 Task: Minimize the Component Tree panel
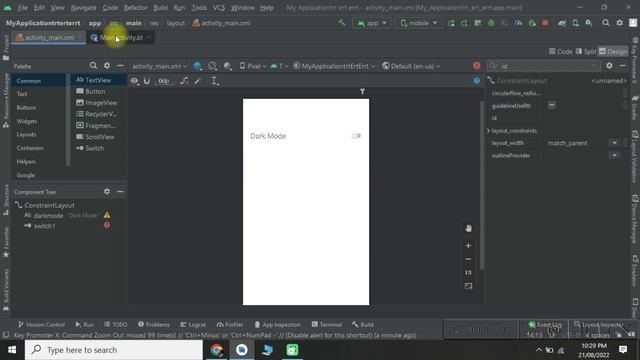click(120, 191)
